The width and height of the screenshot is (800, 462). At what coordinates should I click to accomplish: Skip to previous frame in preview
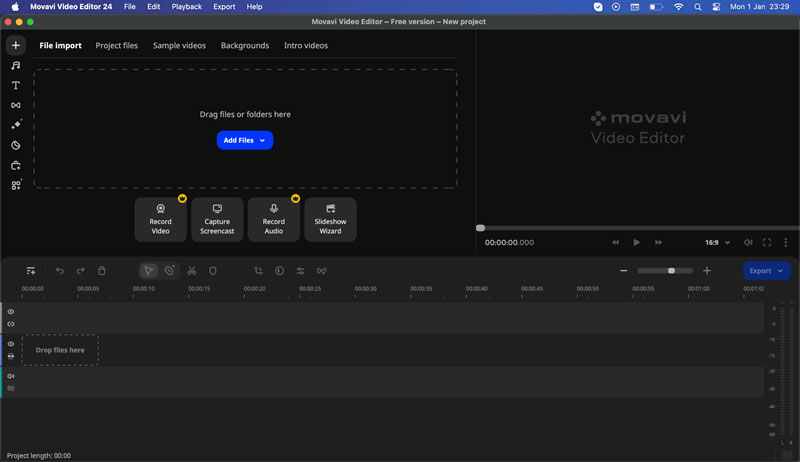click(615, 243)
